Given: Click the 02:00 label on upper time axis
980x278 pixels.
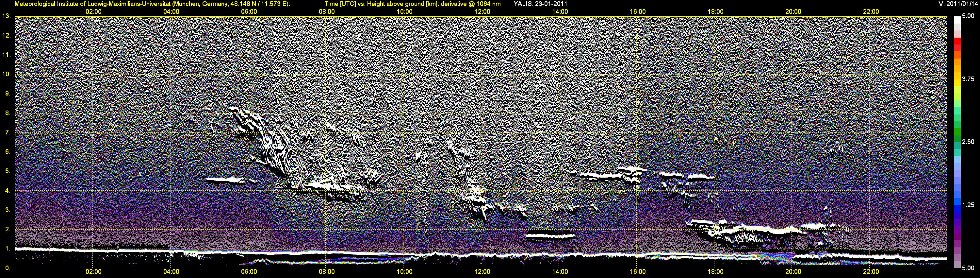Looking at the screenshot, I should [93, 12].
